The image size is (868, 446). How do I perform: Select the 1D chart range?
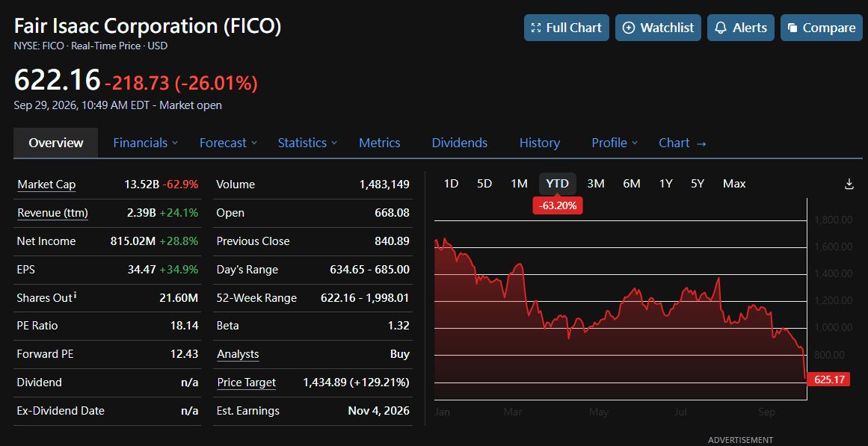[x=451, y=184]
